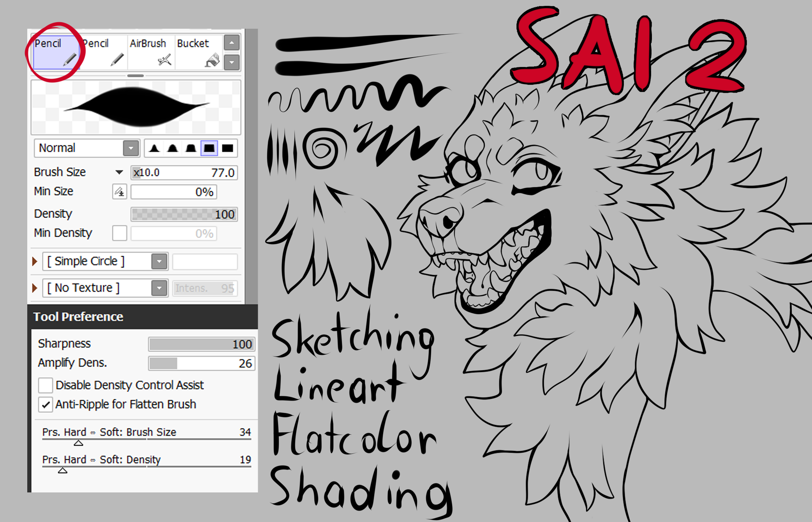Select the second Pencil tool
This screenshot has width=812, height=522.
104,53
